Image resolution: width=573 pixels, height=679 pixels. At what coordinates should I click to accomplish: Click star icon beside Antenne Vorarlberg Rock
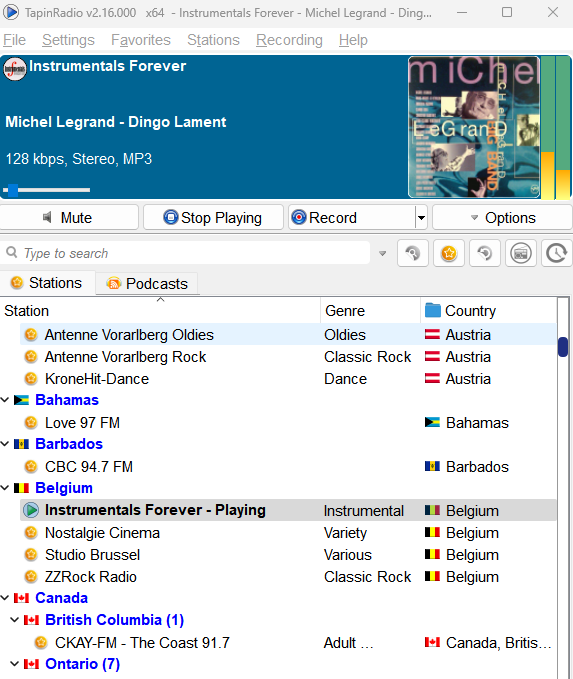31,357
